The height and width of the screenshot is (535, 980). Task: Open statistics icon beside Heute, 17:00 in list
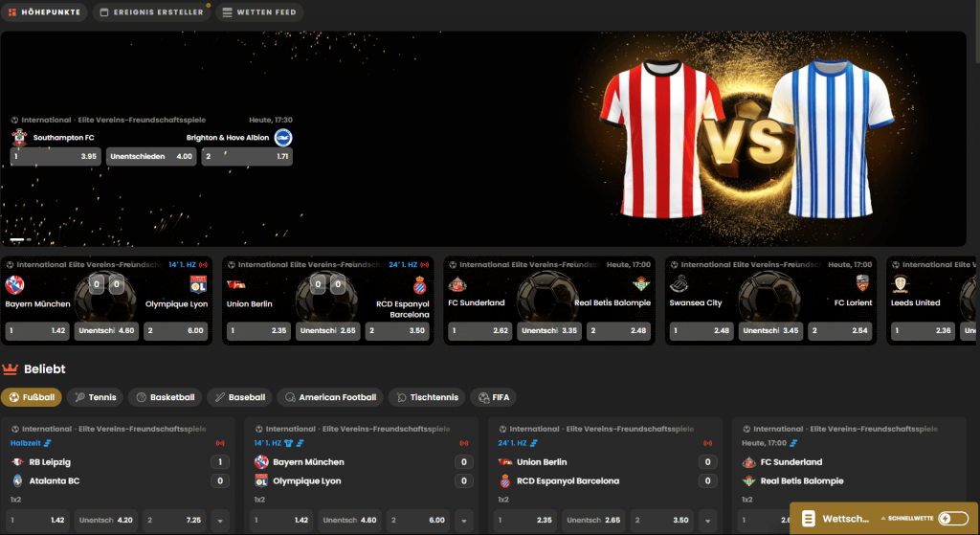tap(793, 443)
